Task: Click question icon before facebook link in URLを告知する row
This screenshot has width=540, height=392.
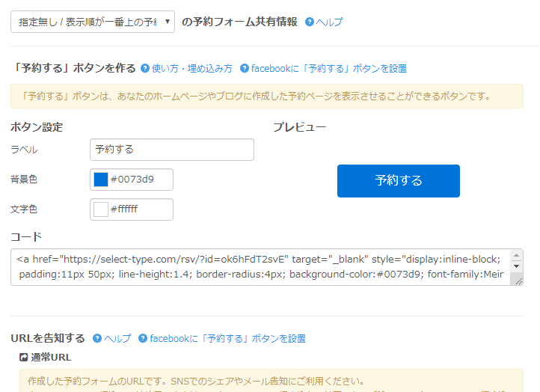Action: pos(142,339)
